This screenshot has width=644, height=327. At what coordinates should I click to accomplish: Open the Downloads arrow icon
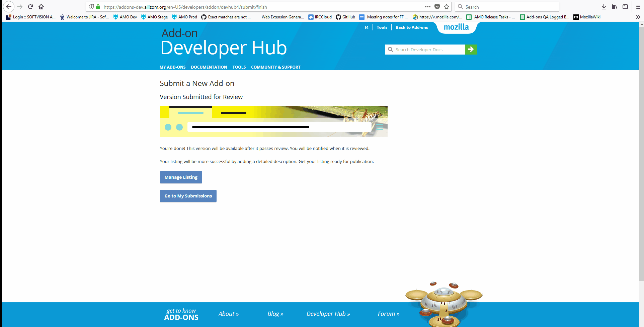[604, 7]
